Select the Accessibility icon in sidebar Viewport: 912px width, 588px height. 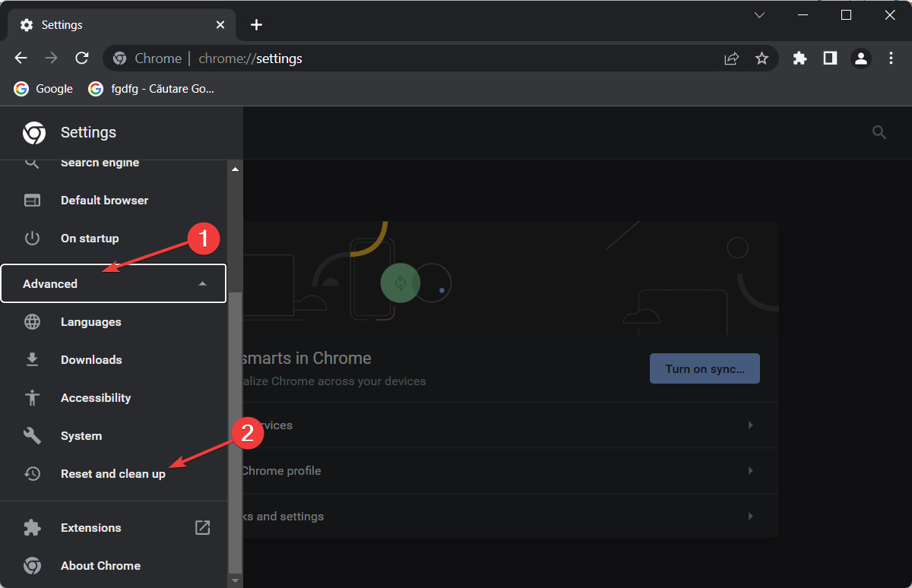[32, 397]
